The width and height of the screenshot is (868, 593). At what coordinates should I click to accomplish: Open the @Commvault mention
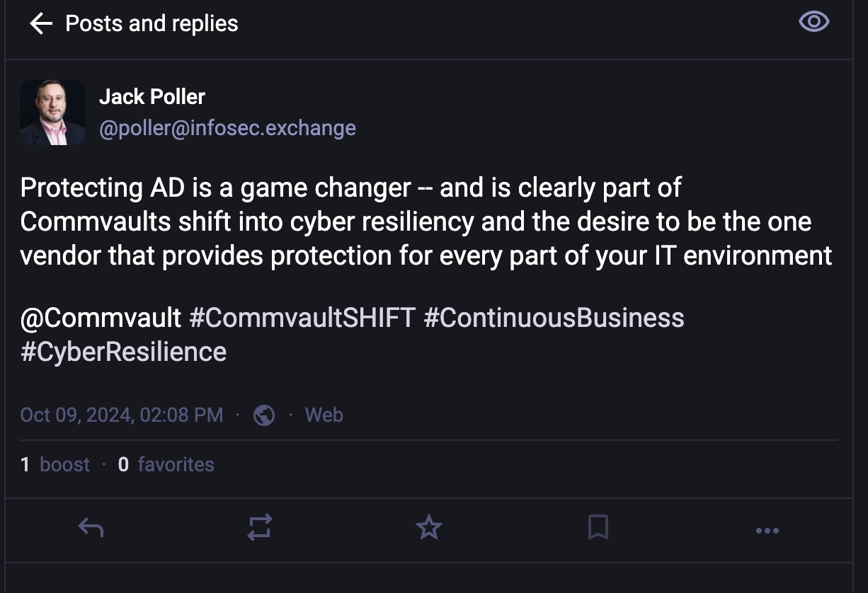click(x=101, y=318)
